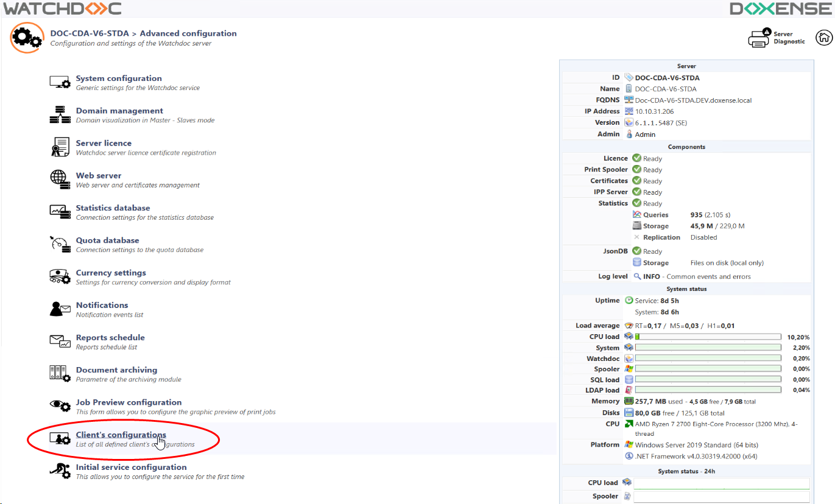835x504 pixels.
Task: Open Client's configurations link
Action: (121, 435)
